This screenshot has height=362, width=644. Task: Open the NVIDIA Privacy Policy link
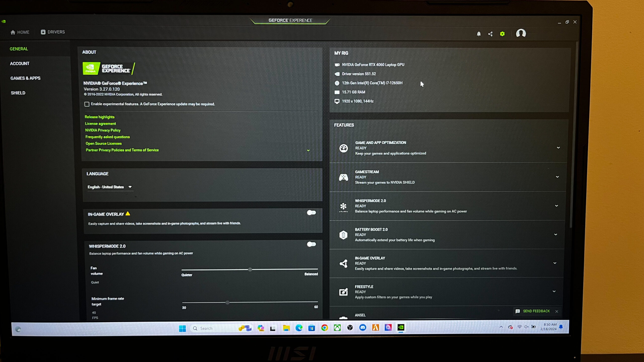pos(103,130)
